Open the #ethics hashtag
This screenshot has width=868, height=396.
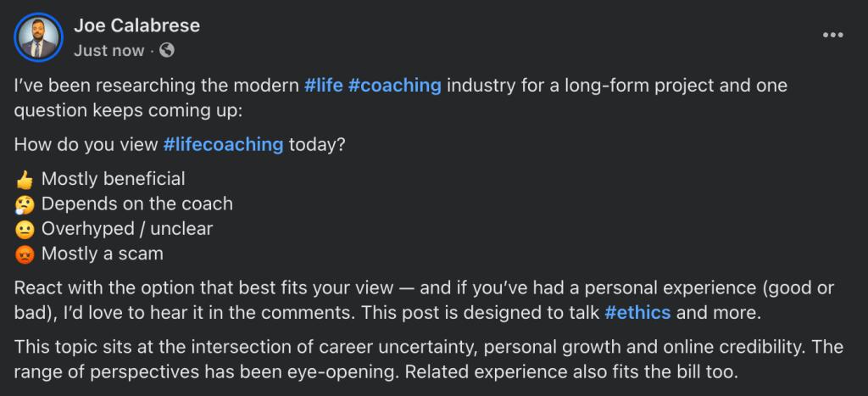coord(637,311)
